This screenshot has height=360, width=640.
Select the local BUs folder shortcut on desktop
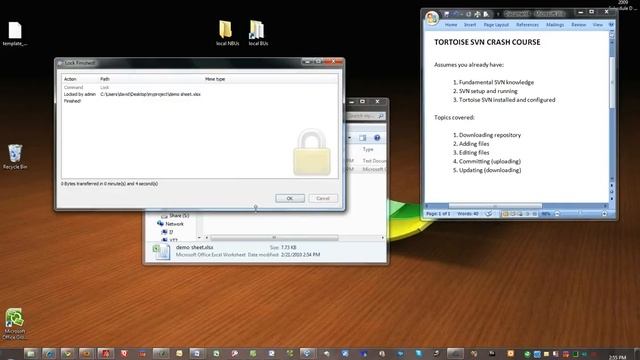(x=258, y=33)
